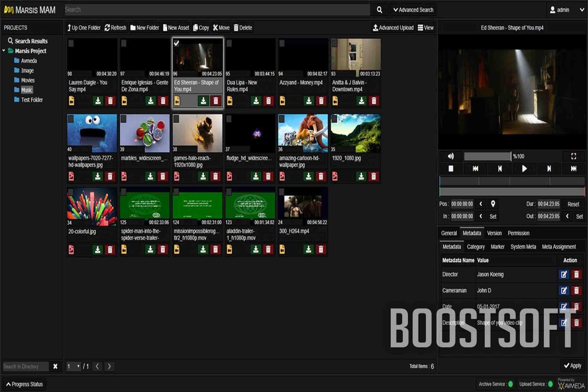The width and height of the screenshot is (588, 392).
Task: Select the amazing-cartoon-hd-wallpaper checkbox
Action: 281,119
